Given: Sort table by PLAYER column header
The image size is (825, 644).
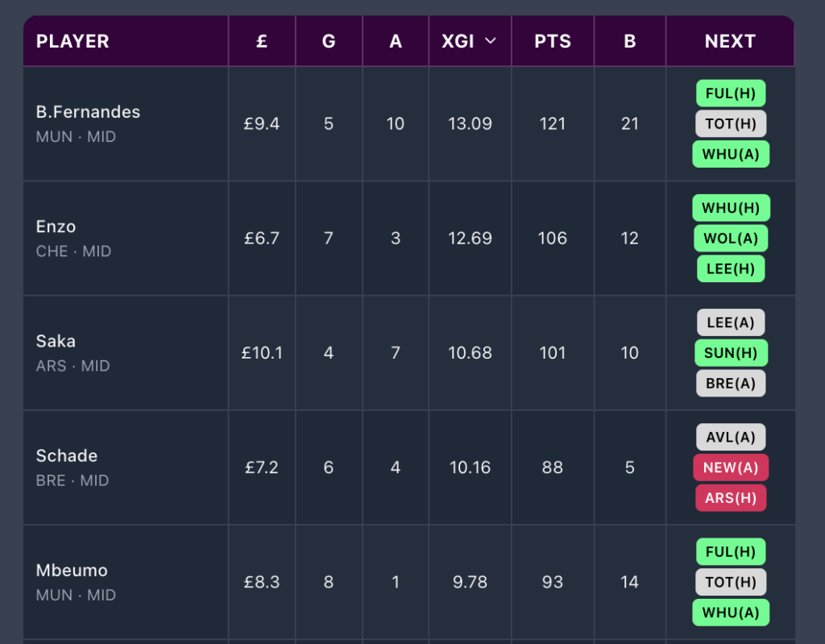Looking at the screenshot, I should (x=73, y=41).
